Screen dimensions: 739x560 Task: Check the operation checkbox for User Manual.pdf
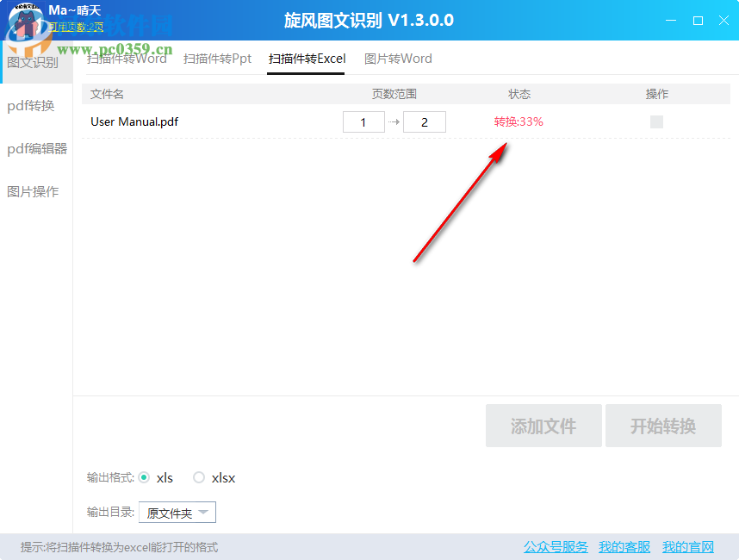pos(656,121)
